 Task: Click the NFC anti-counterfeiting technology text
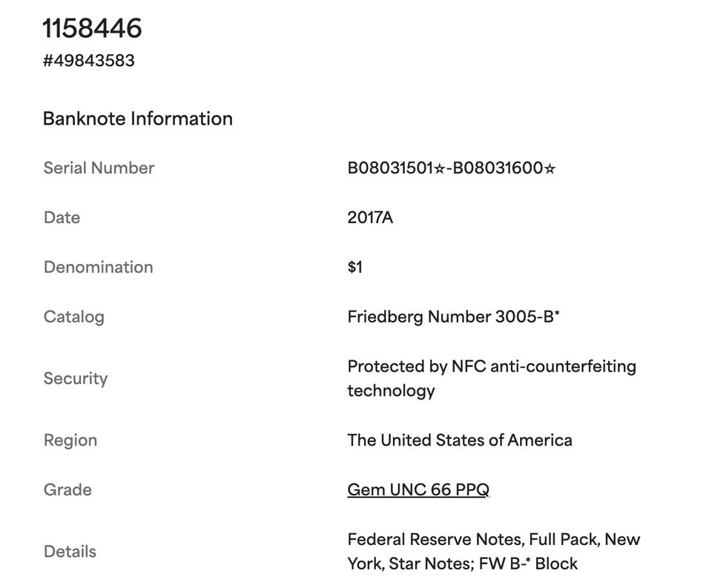[x=491, y=378]
